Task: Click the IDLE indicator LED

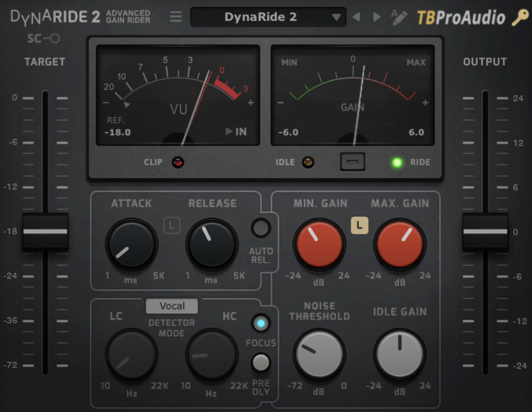Action: [x=308, y=162]
